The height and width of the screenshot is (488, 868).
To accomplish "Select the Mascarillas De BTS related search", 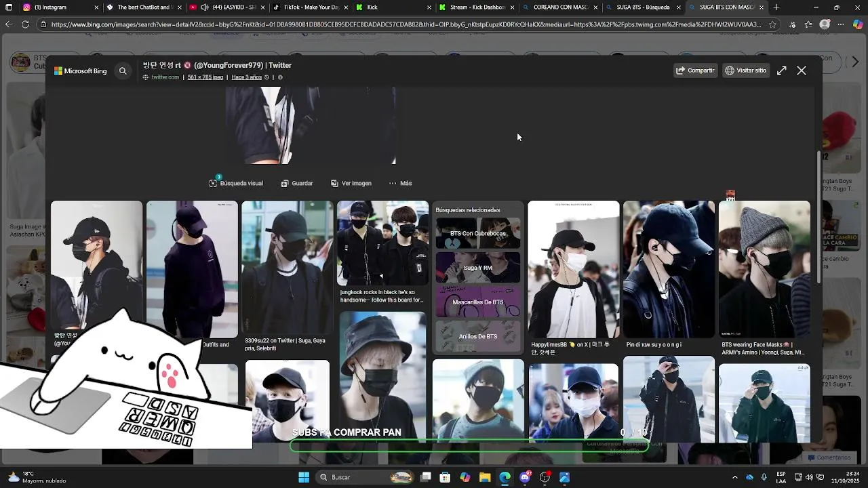I will (478, 302).
